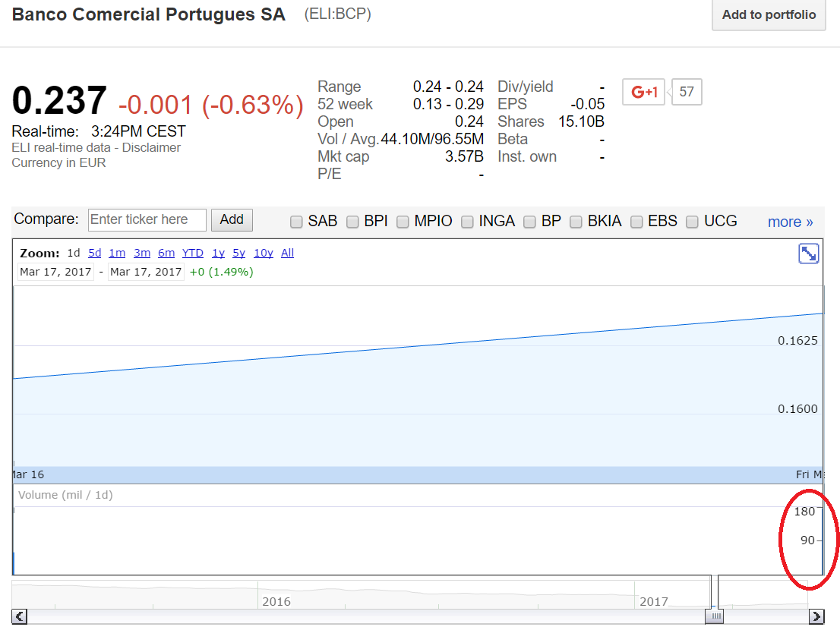Open the 57 plus-one count bubble
Viewport: 840px width, 627px height.
pyautogui.click(x=687, y=92)
